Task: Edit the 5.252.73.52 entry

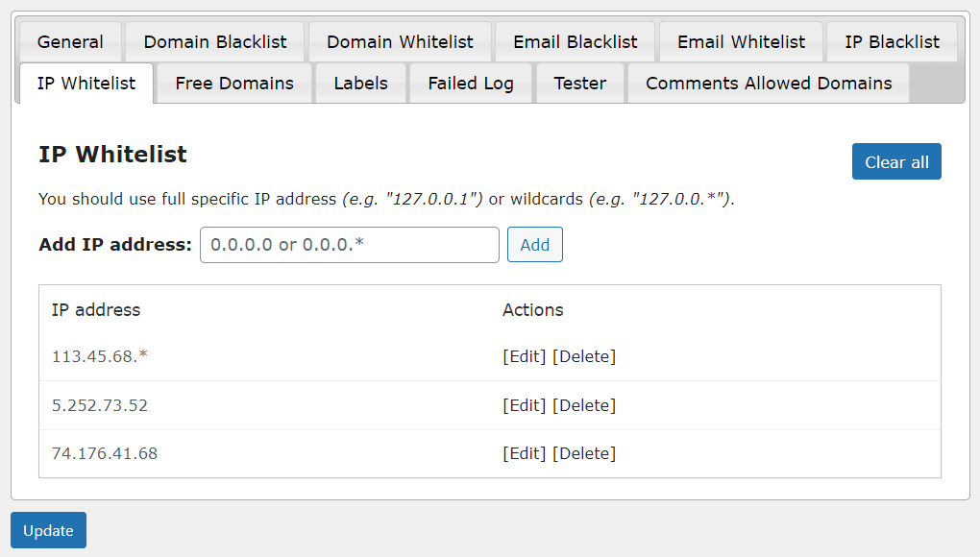Action: (524, 405)
